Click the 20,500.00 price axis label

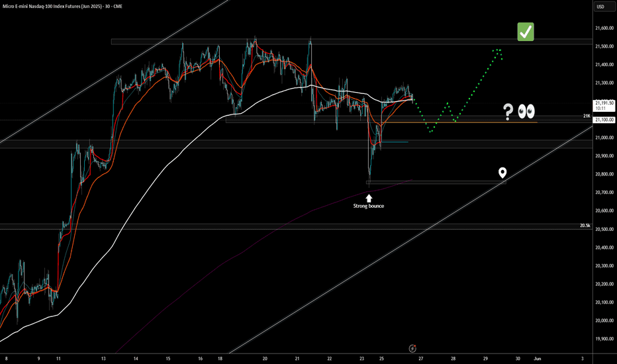tap(604, 229)
